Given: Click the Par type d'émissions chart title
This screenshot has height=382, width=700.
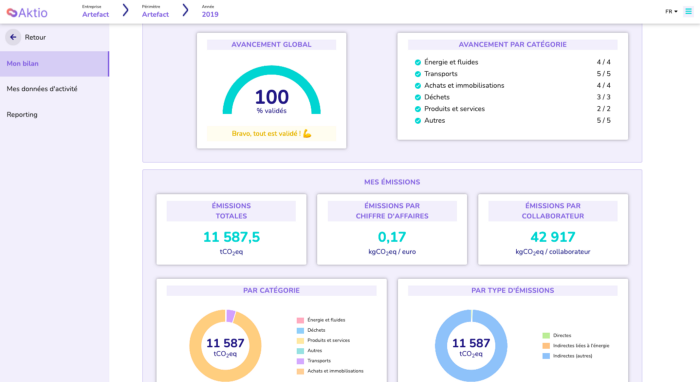Looking at the screenshot, I should pyautogui.click(x=512, y=291).
